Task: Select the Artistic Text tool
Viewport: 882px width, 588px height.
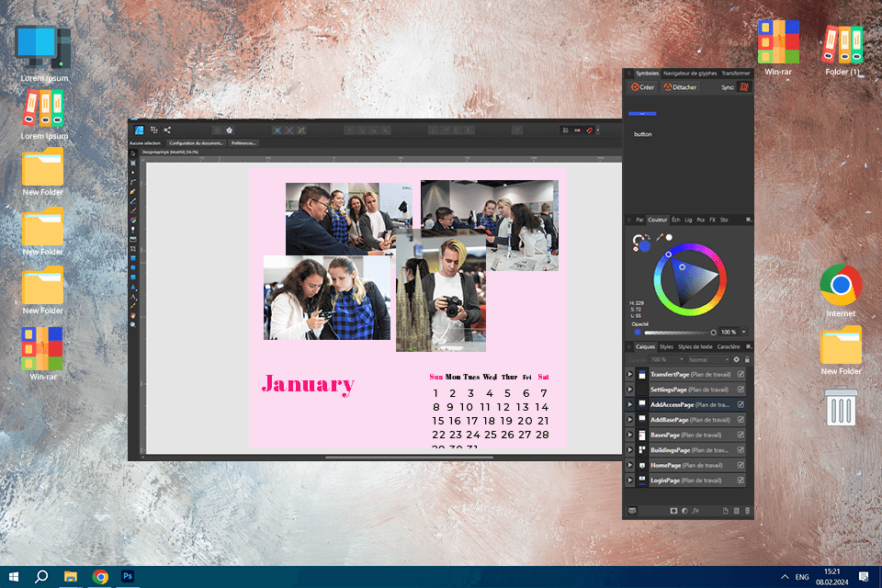Action: [x=134, y=297]
